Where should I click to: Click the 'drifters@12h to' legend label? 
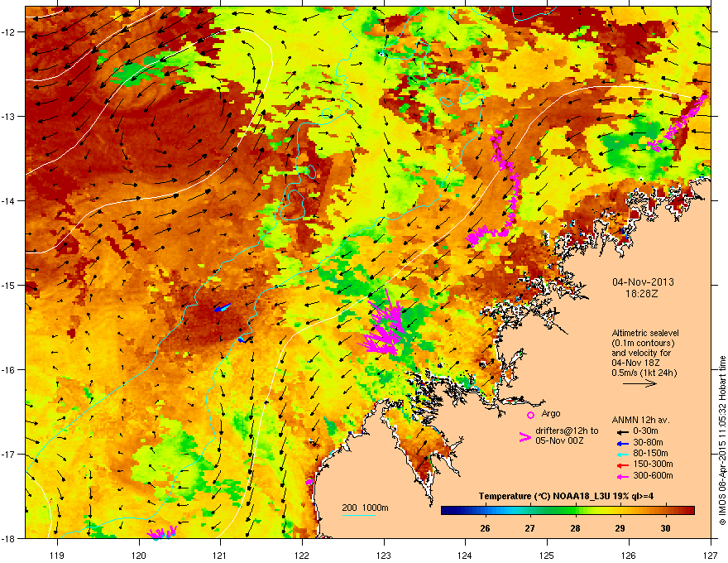pos(567,431)
